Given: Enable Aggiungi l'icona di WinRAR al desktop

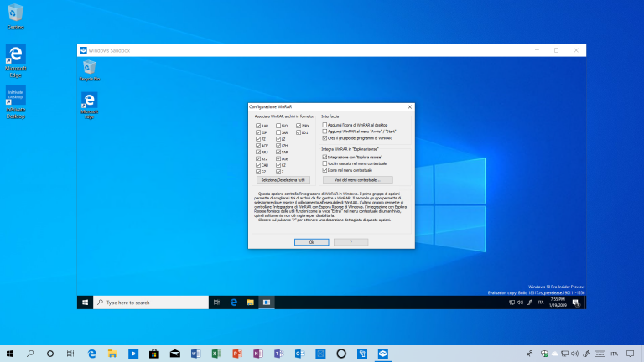Looking at the screenshot, I should click(325, 125).
